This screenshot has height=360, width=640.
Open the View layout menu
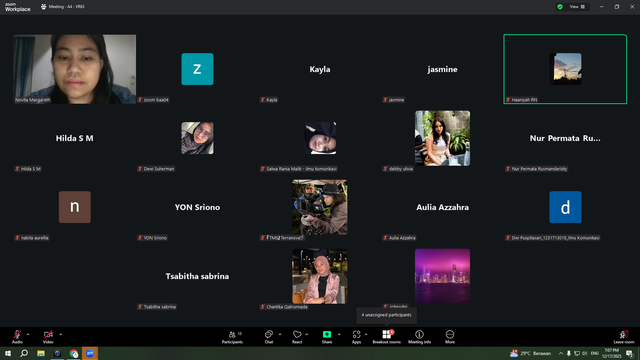tap(577, 7)
